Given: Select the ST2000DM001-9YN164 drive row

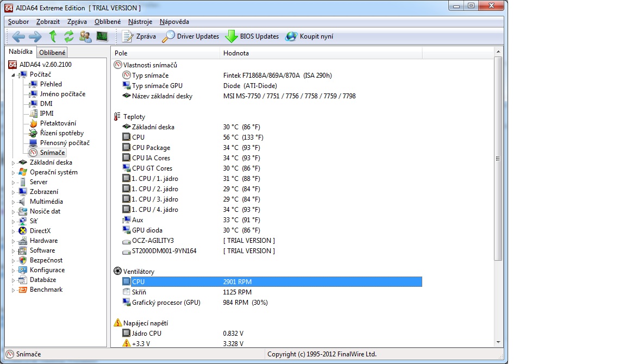Looking at the screenshot, I should pyautogui.click(x=272, y=251).
